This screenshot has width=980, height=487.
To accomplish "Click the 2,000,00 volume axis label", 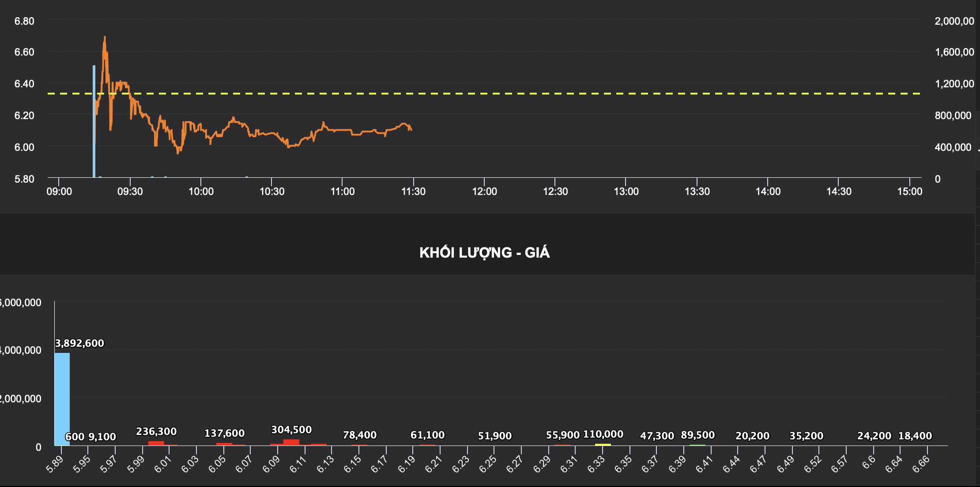I will [x=954, y=21].
